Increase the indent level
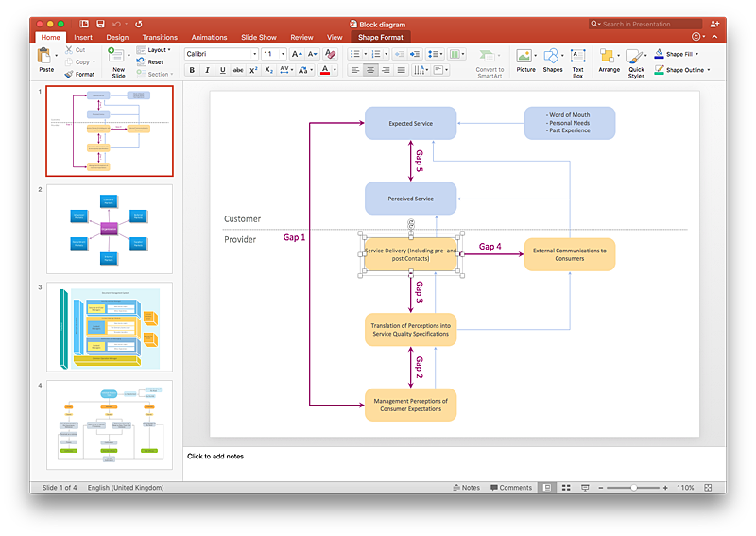Image resolution: width=756 pixels, height=536 pixels. 415,54
